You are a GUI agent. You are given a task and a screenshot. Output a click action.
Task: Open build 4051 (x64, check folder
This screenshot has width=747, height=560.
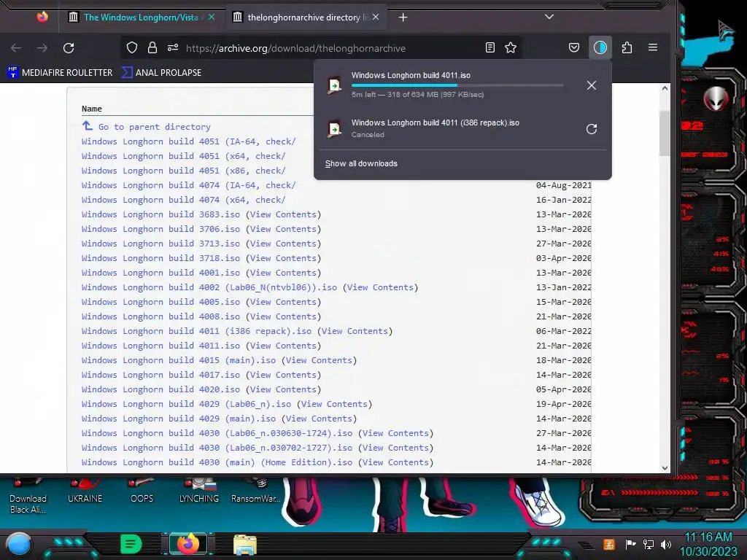tap(183, 156)
